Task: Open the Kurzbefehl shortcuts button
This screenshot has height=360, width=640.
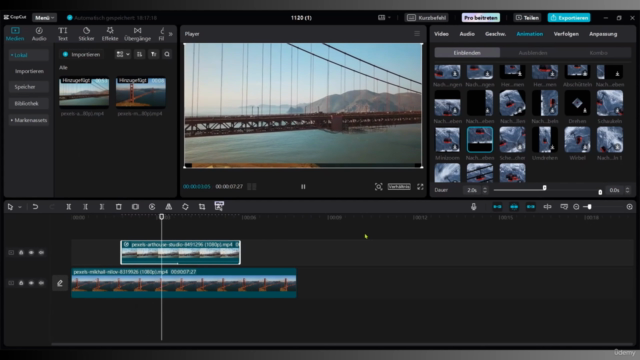Action: [427, 18]
